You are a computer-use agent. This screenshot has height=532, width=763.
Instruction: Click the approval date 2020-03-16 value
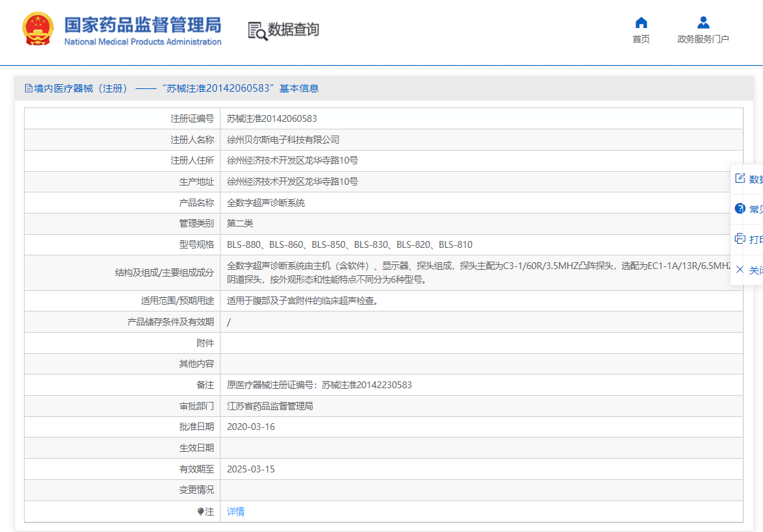click(251, 427)
